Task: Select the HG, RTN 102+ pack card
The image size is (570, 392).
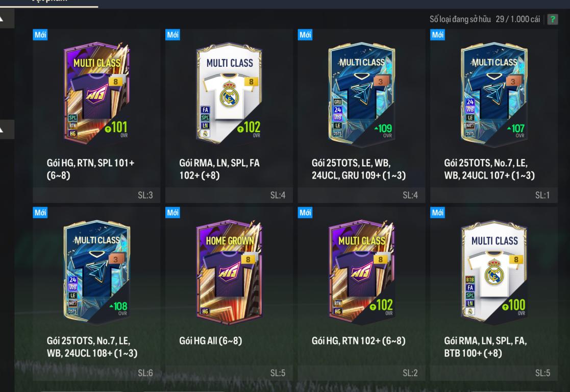Action: 361,293
